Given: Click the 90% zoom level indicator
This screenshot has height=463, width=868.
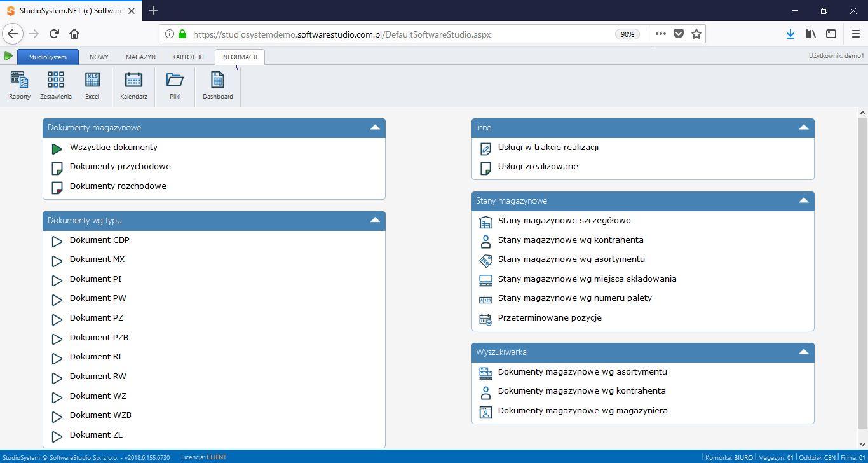Looking at the screenshot, I should coord(627,34).
